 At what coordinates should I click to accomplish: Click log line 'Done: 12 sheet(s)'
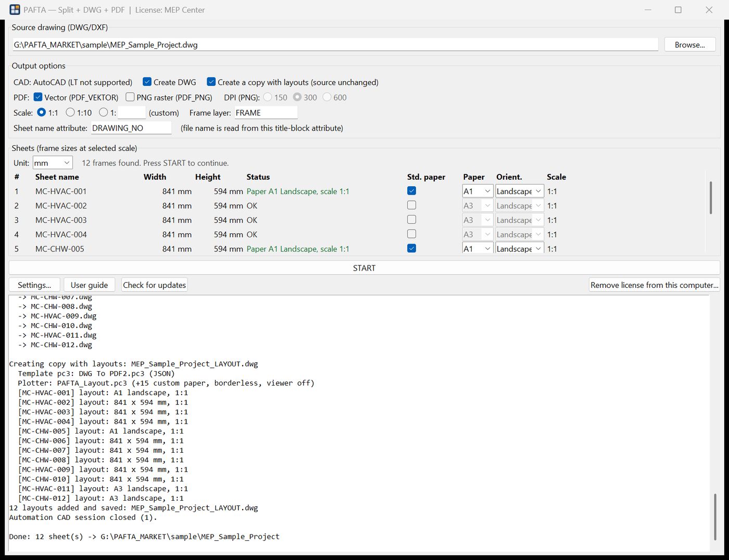(144, 537)
